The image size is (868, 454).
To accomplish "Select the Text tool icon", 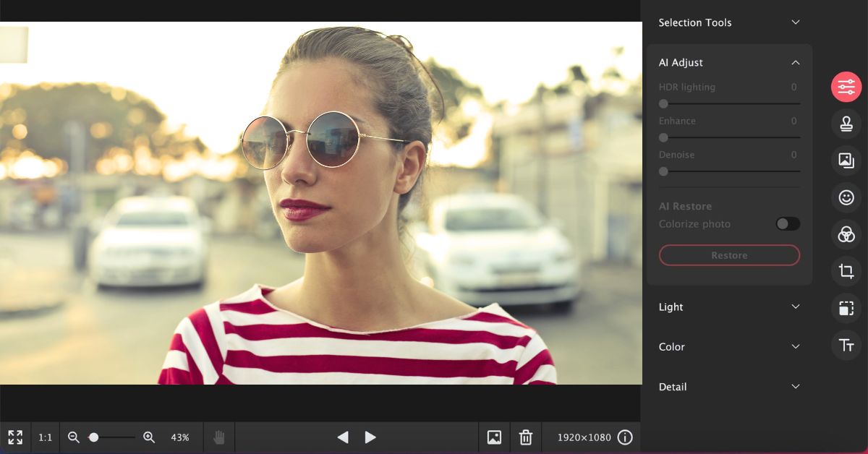I will click(846, 345).
